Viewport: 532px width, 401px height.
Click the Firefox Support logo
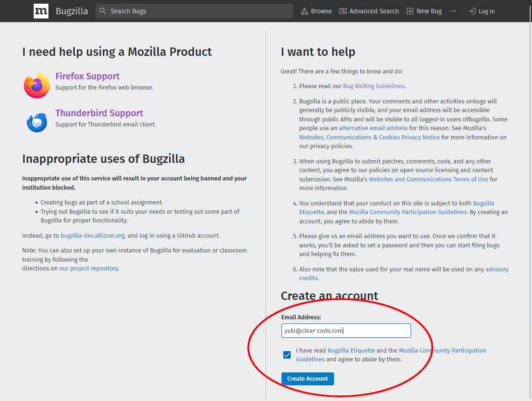pos(36,85)
